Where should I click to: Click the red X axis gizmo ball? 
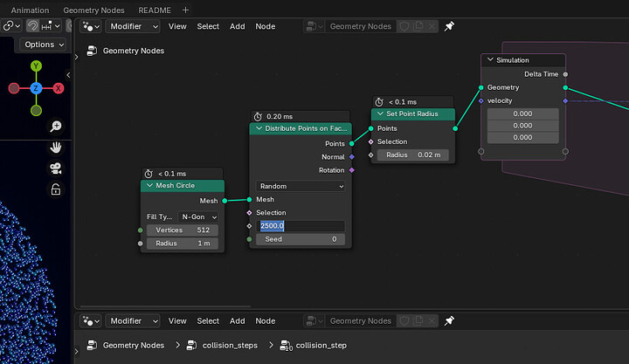pos(59,88)
